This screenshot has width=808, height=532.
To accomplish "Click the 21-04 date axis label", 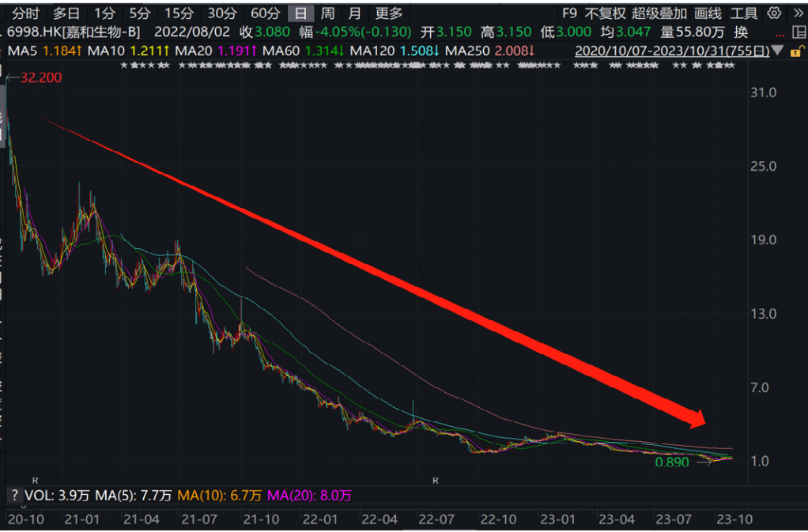I will click(x=140, y=519).
